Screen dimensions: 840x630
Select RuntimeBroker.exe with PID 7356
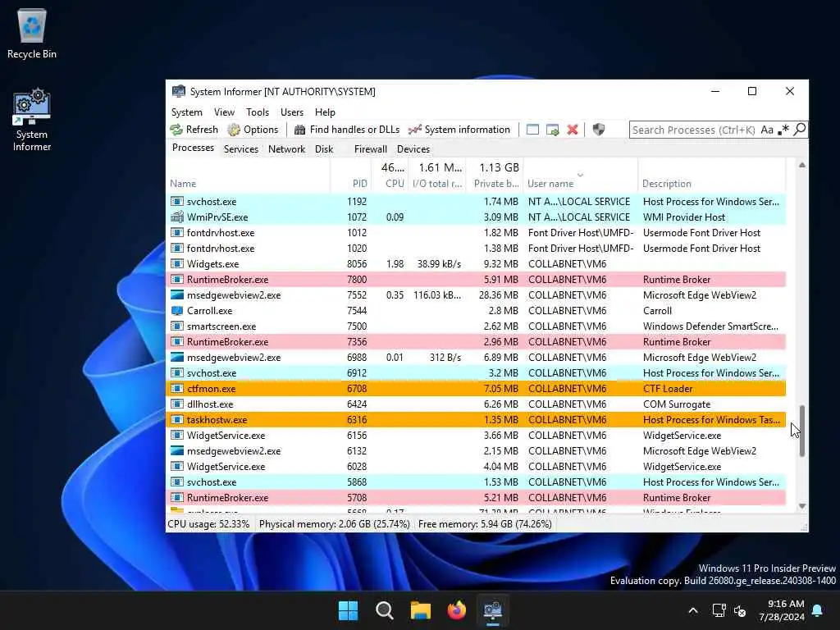click(x=476, y=342)
